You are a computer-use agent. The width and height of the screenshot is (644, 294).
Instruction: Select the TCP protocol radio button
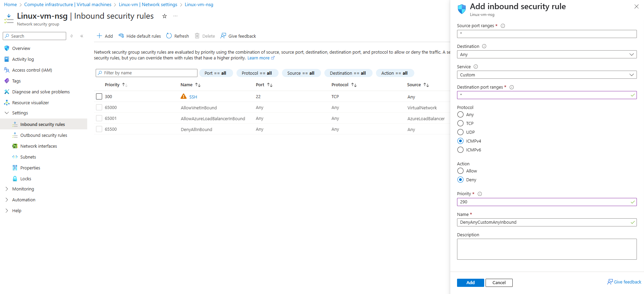460,123
